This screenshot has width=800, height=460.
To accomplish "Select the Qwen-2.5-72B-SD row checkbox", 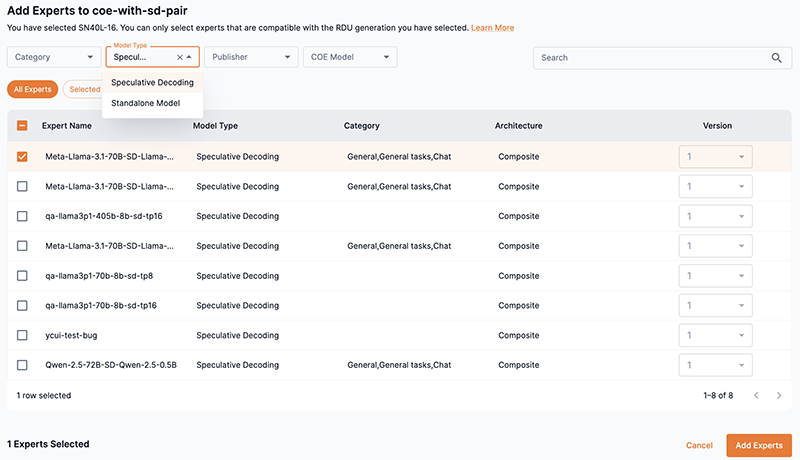I will pyautogui.click(x=23, y=365).
